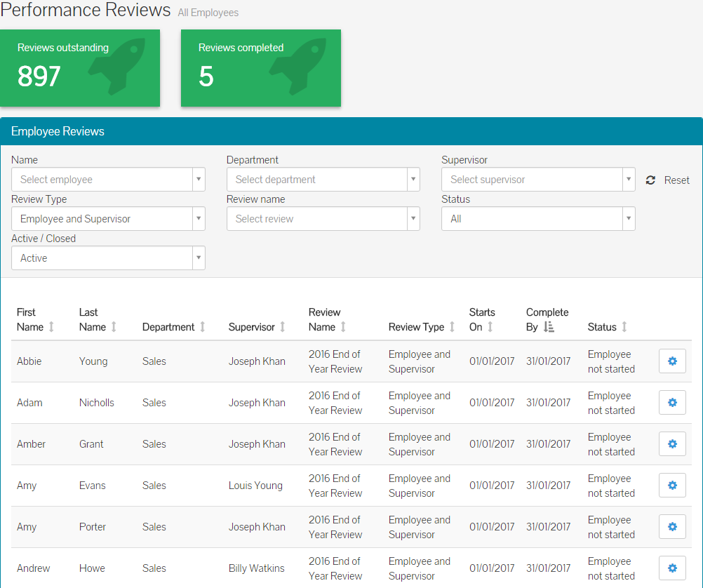Open settings gear for Adam Nicholls' review
The image size is (703, 588).
click(x=672, y=402)
